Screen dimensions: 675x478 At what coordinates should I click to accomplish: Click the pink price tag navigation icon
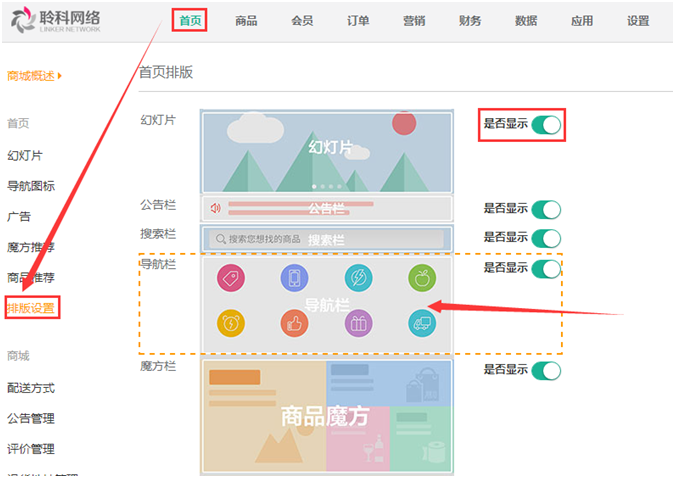tap(231, 278)
